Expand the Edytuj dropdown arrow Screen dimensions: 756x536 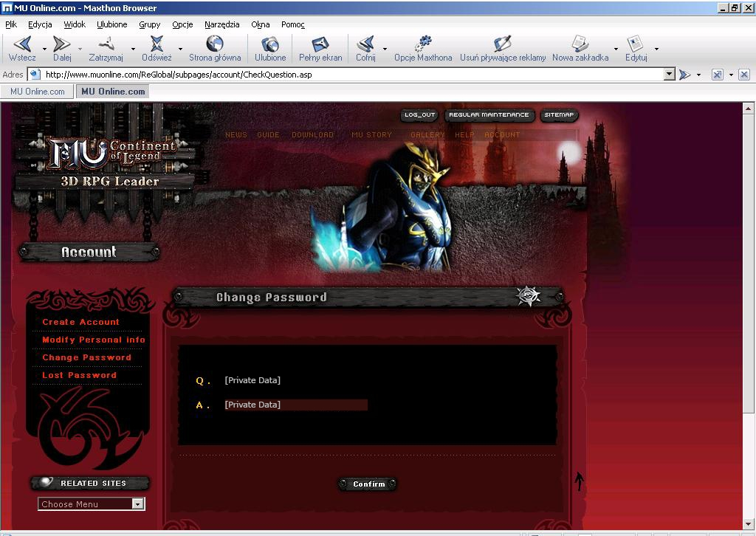point(656,49)
